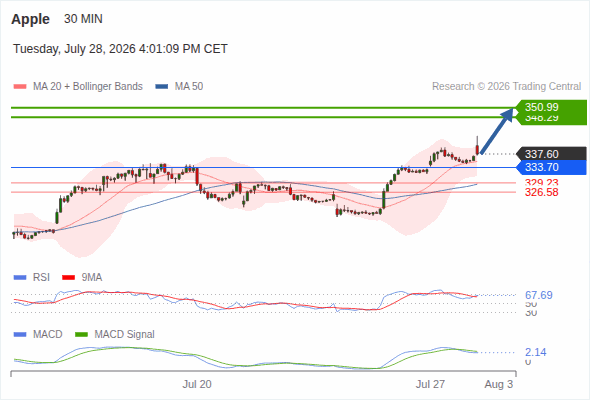
Task: Select the 337.60 current price tag
Action: (551, 154)
